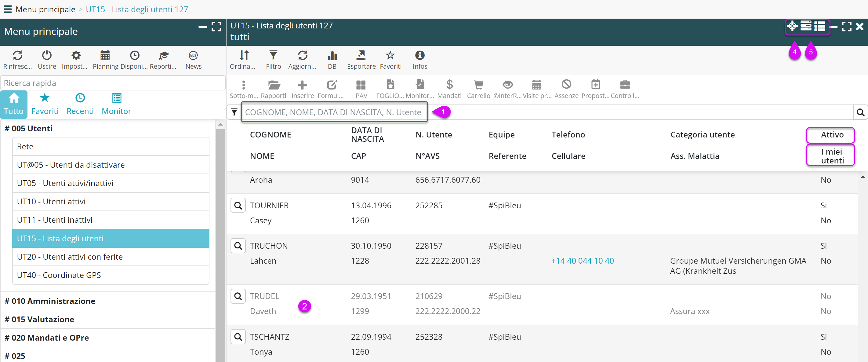The width and height of the screenshot is (868, 362).
Task: Open the Assenze prohibited icon
Action: click(x=566, y=85)
